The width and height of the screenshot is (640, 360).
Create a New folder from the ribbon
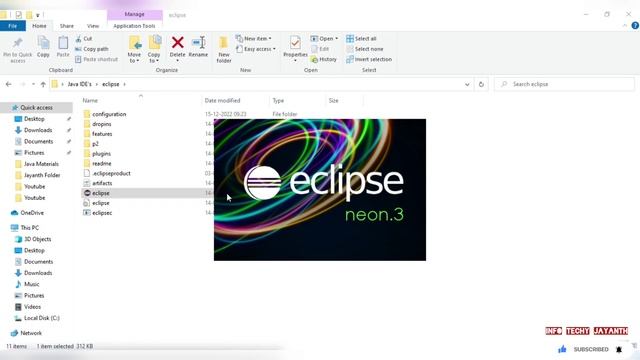click(224, 49)
